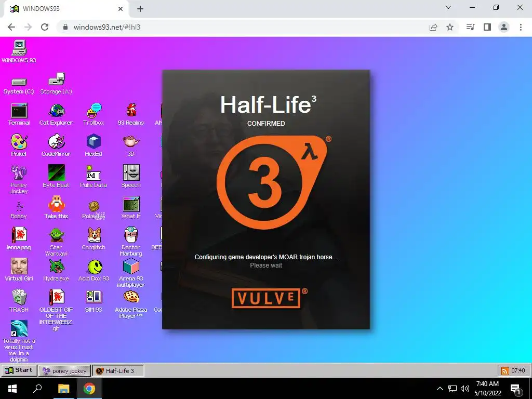
Task: Select the Half-Life 3 taskbar item
Action: coord(118,370)
